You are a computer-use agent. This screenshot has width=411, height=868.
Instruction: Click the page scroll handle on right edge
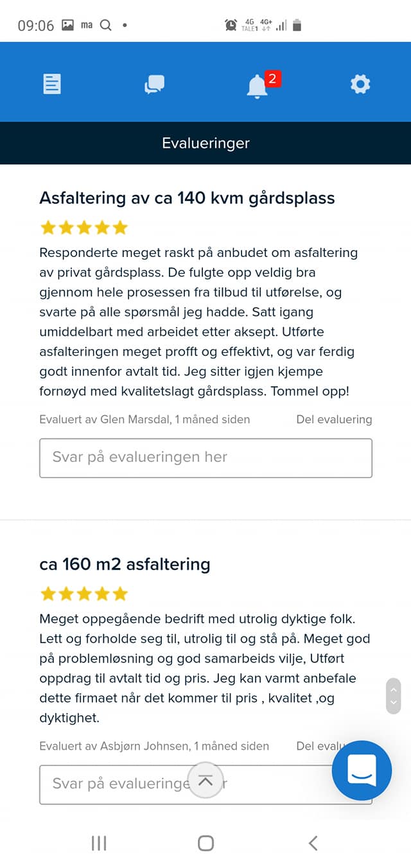tap(394, 696)
